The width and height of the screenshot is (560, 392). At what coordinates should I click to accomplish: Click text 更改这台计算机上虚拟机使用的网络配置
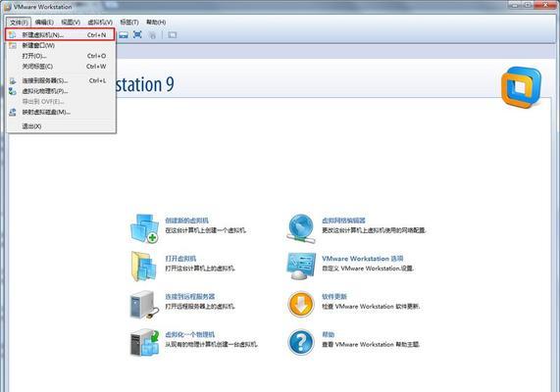pyautogui.click(x=374, y=230)
